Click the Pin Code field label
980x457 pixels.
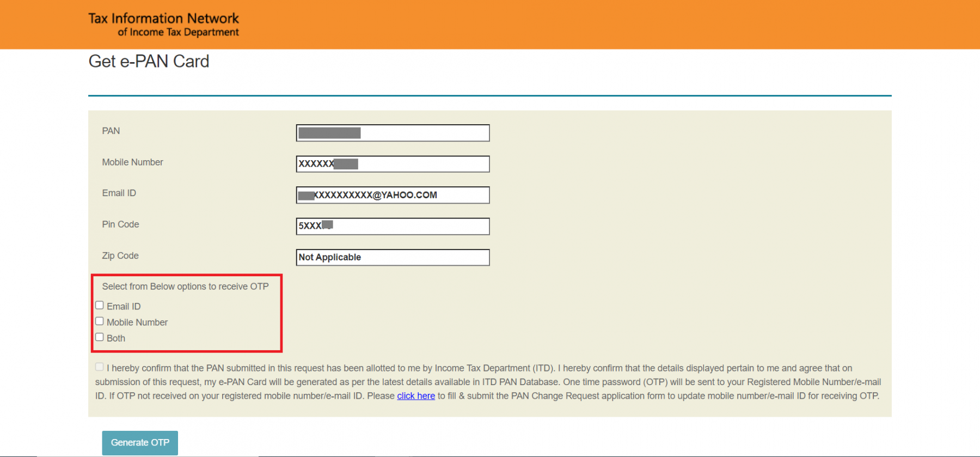(x=120, y=224)
